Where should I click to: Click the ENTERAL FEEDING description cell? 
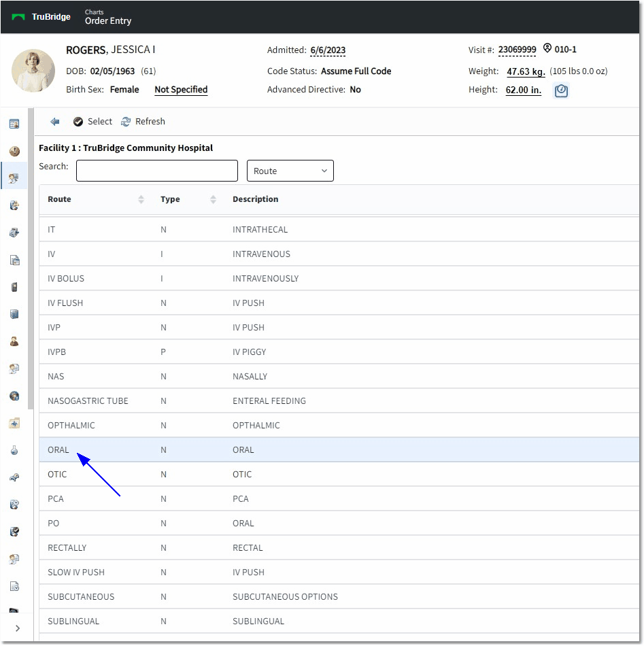[x=269, y=401]
